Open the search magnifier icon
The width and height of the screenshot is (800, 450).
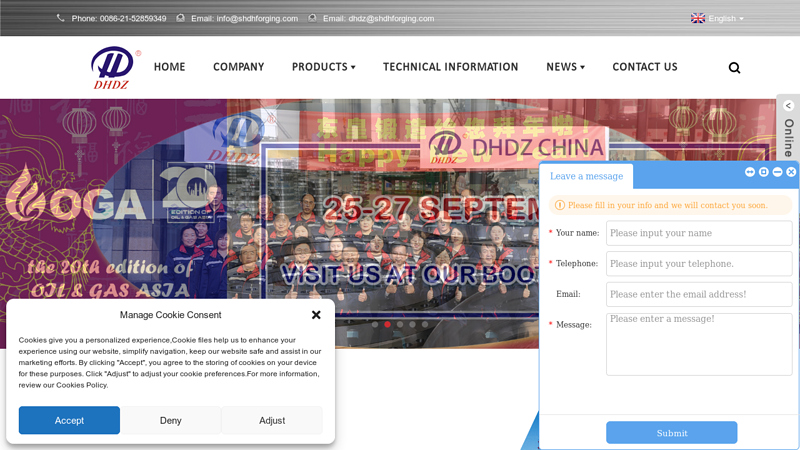(734, 68)
